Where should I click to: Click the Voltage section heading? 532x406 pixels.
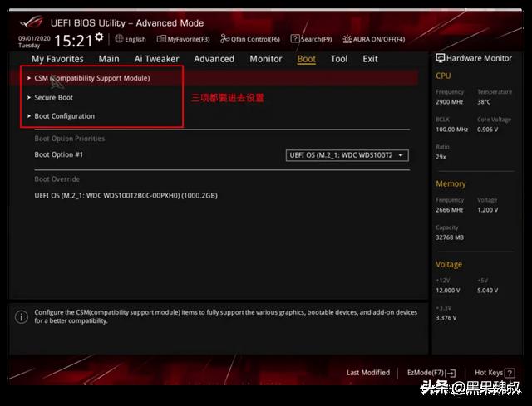point(449,264)
